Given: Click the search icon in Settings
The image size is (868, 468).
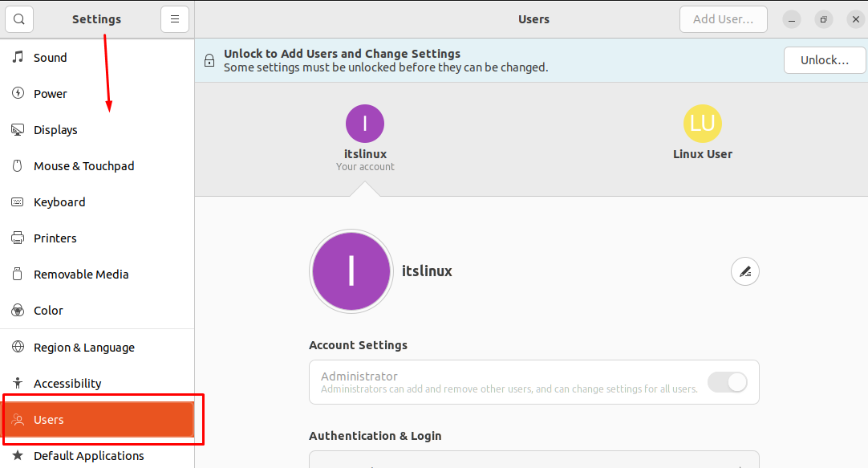Looking at the screenshot, I should point(18,18).
